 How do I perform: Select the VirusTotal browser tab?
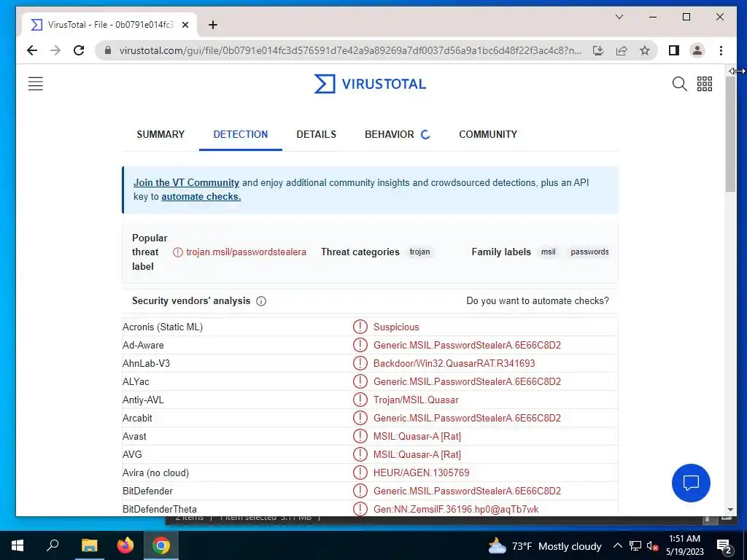pos(109,25)
